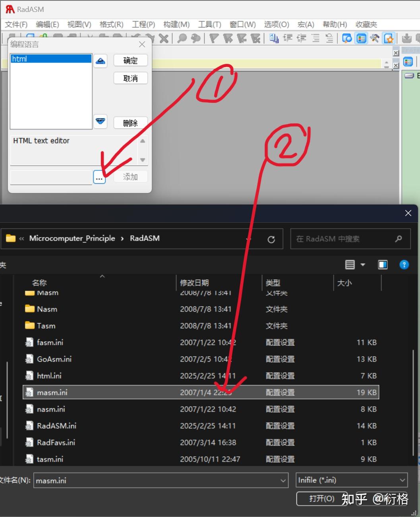Click the 删除 button in language dialog
This screenshot has height=517, width=420.
(x=130, y=123)
